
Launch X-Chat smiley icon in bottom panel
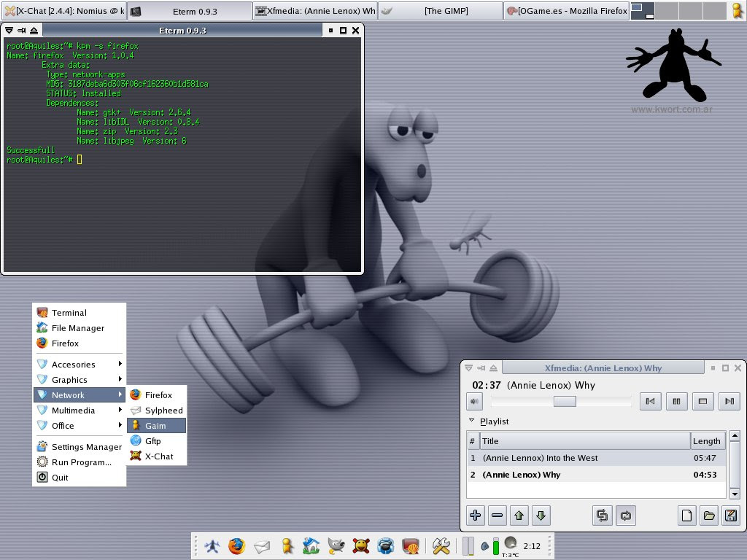coord(361,545)
